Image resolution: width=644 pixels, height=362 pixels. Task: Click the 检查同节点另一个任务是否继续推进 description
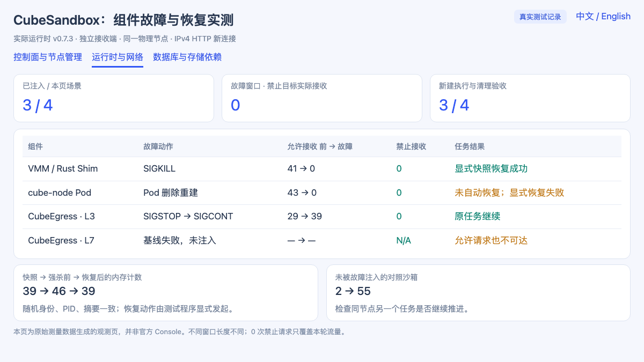point(402,309)
